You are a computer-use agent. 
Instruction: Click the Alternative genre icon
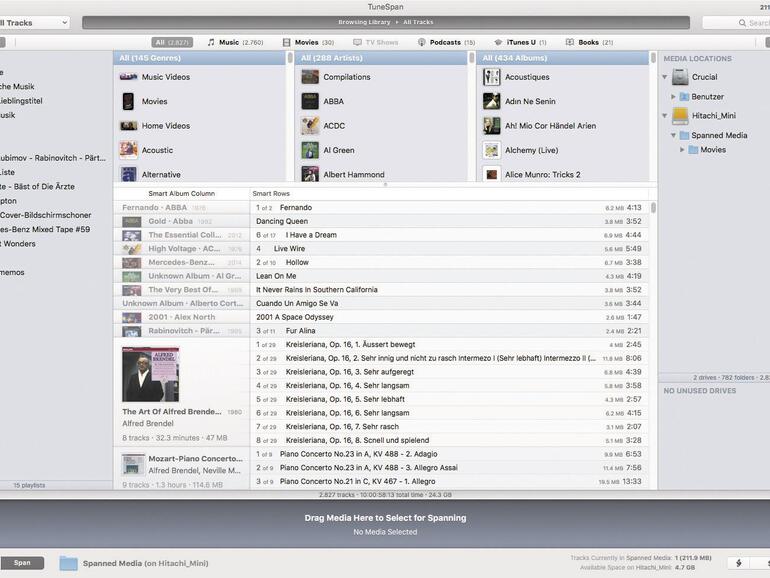[128, 174]
